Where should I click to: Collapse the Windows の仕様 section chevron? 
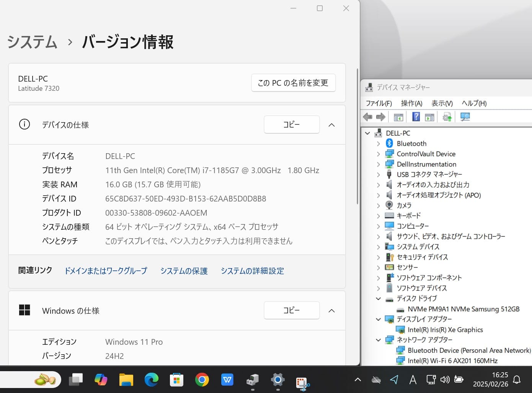[331, 311]
